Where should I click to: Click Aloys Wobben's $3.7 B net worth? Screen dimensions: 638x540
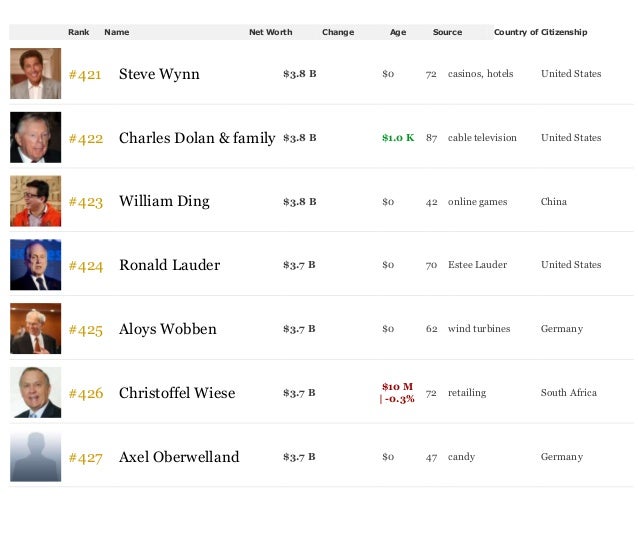click(299, 329)
